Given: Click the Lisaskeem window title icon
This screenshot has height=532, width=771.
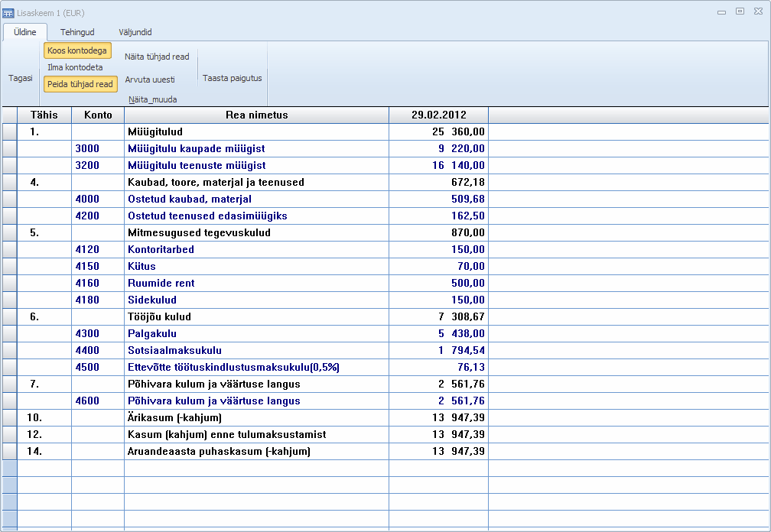Looking at the screenshot, I should click(8, 13).
